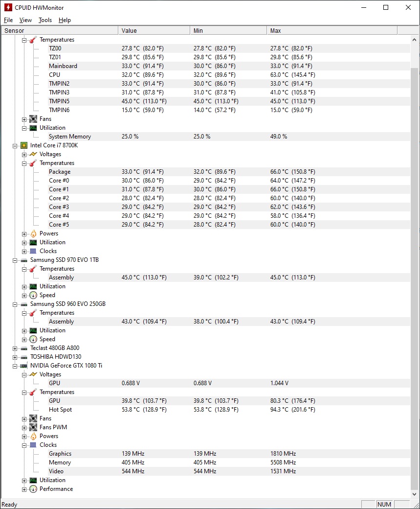
Task: Click the Value column header
Action: pyautogui.click(x=154, y=30)
